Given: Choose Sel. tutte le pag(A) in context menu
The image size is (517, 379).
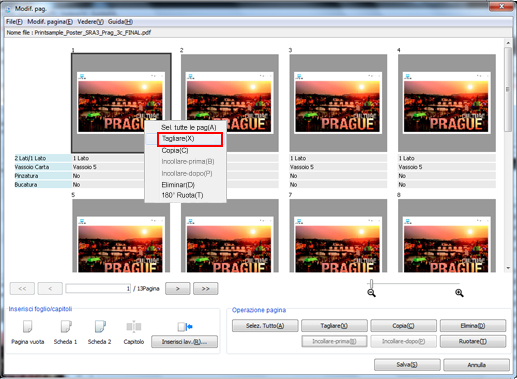Looking at the screenshot, I should pos(189,127).
